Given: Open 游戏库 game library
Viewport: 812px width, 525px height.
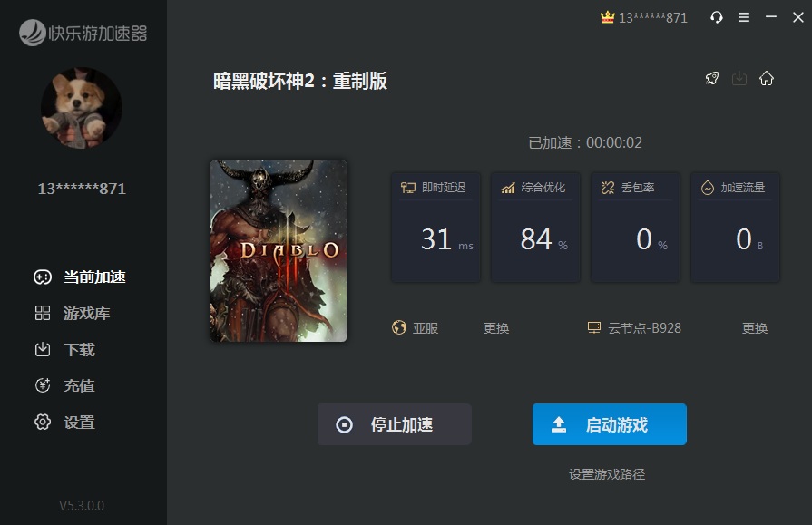Looking at the screenshot, I should click(x=73, y=313).
